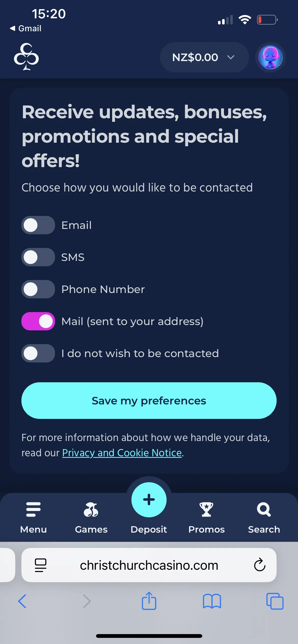The width and height of the screenshot is (298, 644).
Task: Open Safari share sheet
Action: pyautogui.click(x=149, y=601)
